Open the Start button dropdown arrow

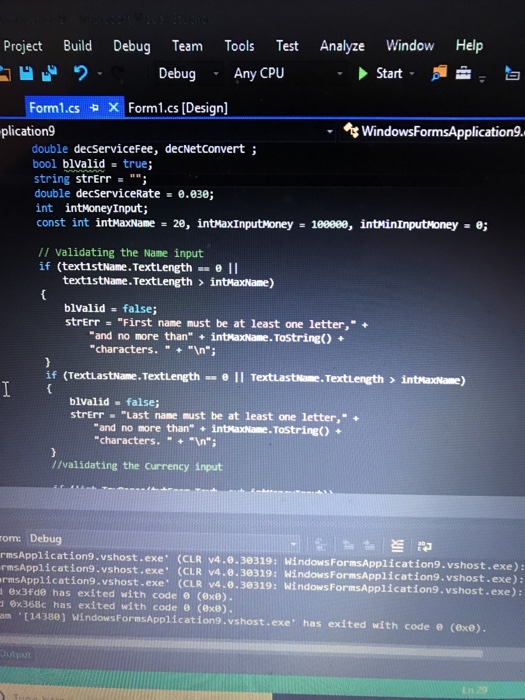[x=412, y=73]
